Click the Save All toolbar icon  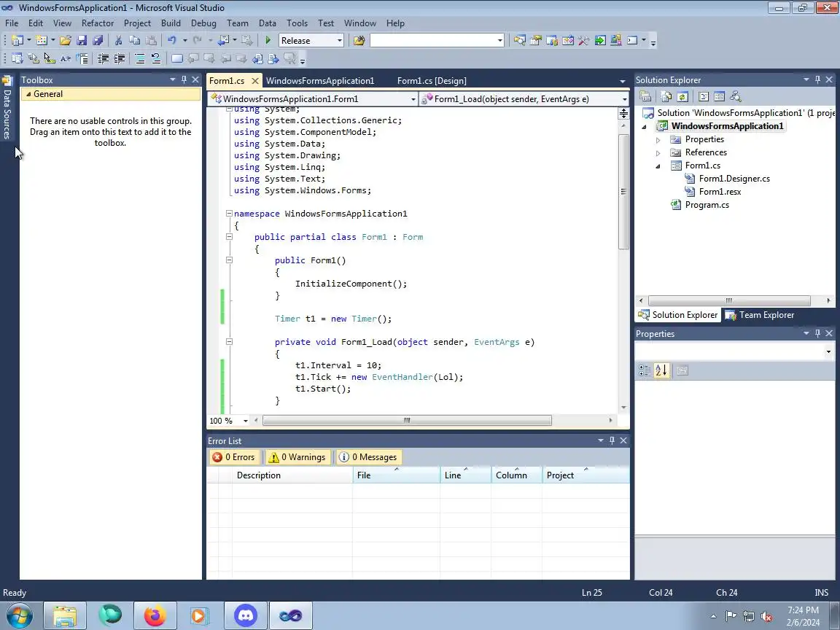pyautogui.click(x=98, y=40)
